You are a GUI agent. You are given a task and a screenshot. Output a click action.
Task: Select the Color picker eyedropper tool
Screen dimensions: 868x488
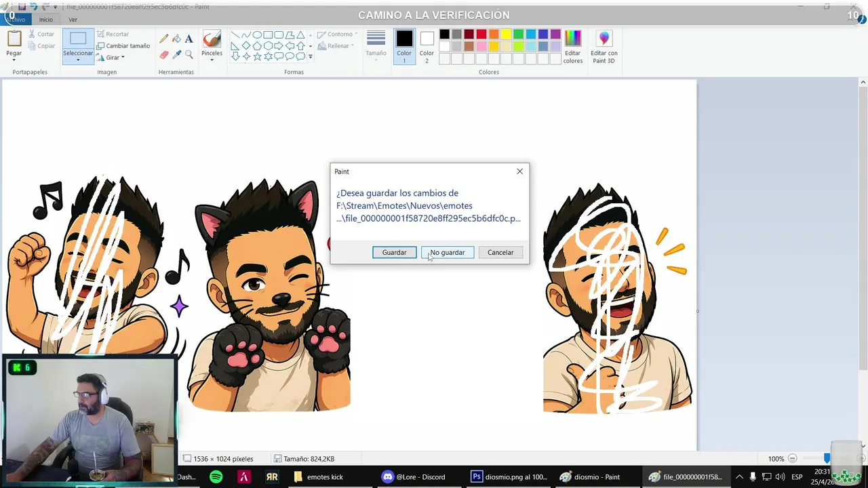coord(176,54)
